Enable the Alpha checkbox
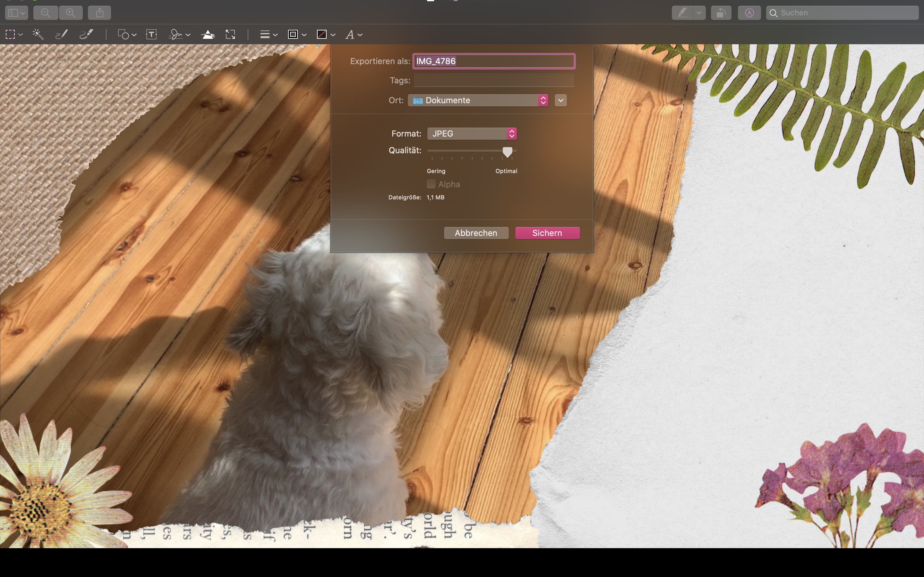This screenshot has width=924, height=577. coord(431,184)
